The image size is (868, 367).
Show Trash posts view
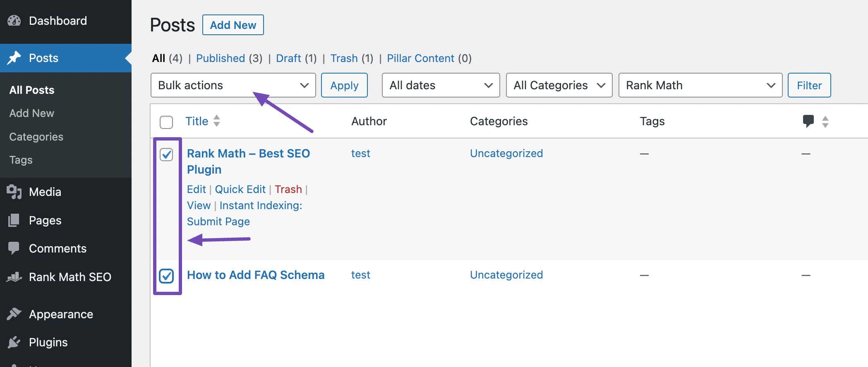[344, 58]
